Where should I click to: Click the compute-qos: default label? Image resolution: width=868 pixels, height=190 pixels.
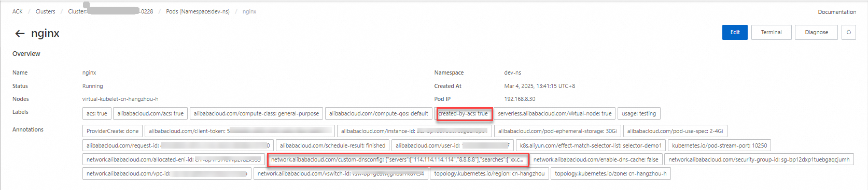click(379, 113)
